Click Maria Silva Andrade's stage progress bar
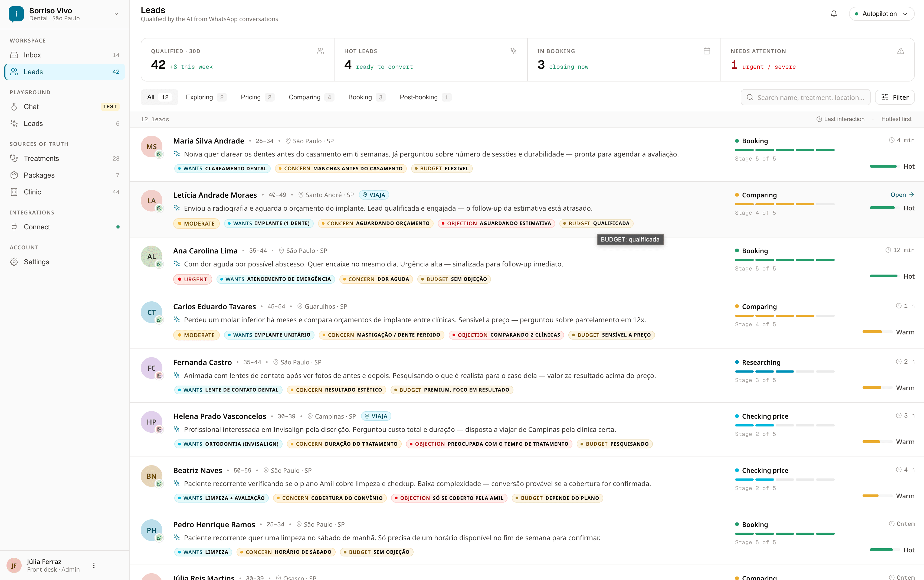Viewport: 924px width, 580px height. point(784,150)
